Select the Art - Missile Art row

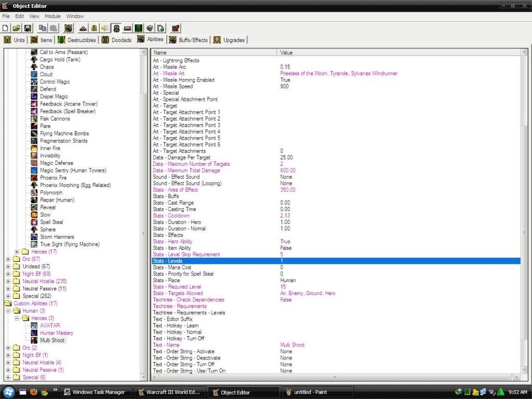336,73
